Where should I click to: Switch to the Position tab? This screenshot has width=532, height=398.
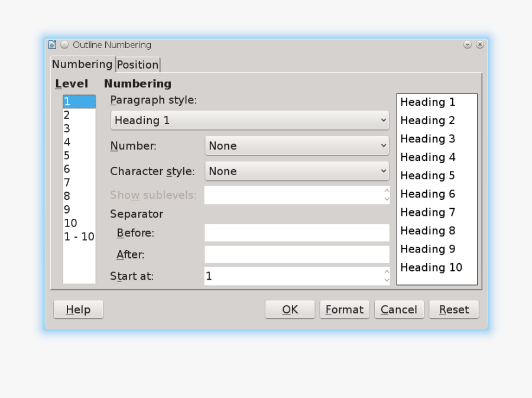(138, 64)
